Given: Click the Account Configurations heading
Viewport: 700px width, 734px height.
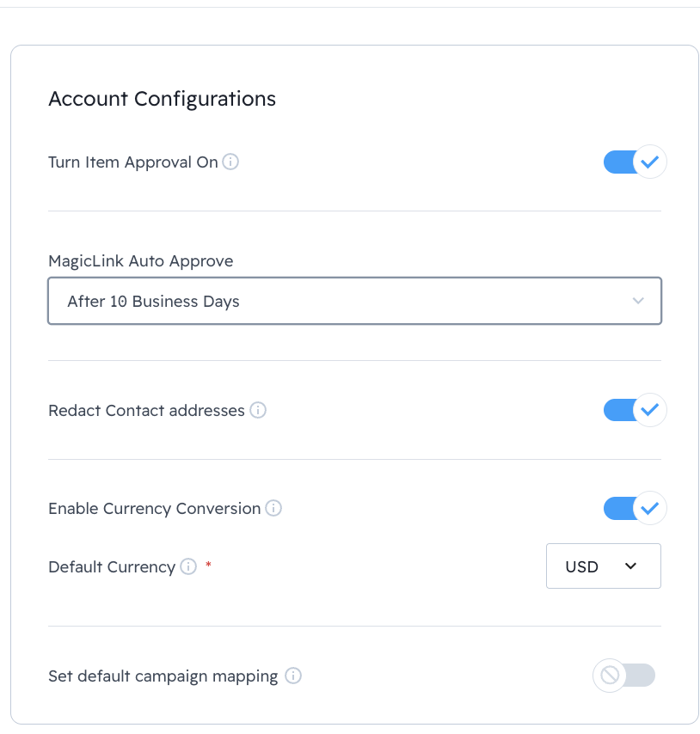Looking at the screenshot, I should coord(162,99).
